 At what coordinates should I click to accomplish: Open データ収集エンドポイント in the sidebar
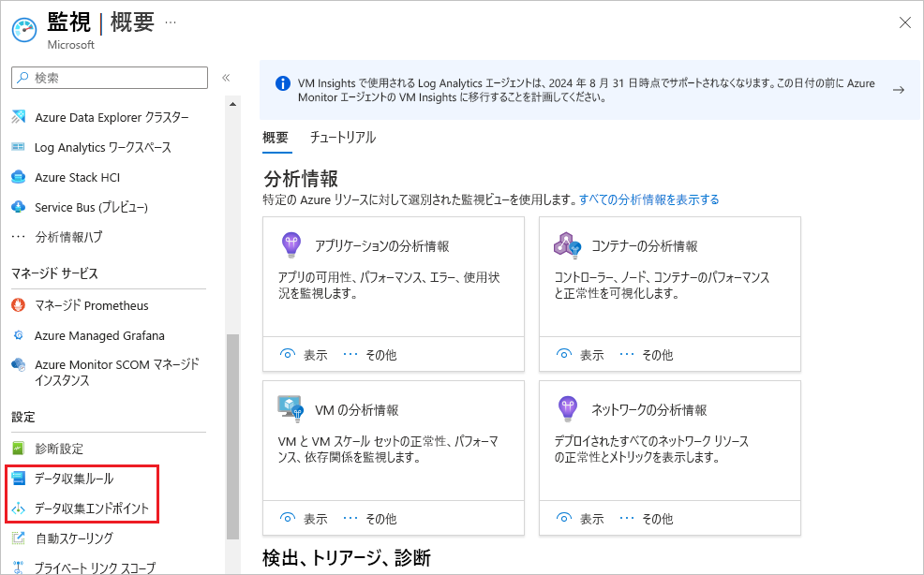[91, 509]
